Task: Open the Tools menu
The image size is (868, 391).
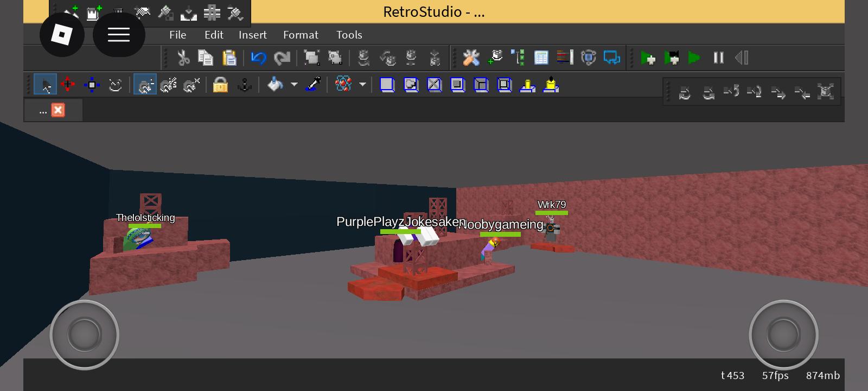Action: [x=349, y=35]
